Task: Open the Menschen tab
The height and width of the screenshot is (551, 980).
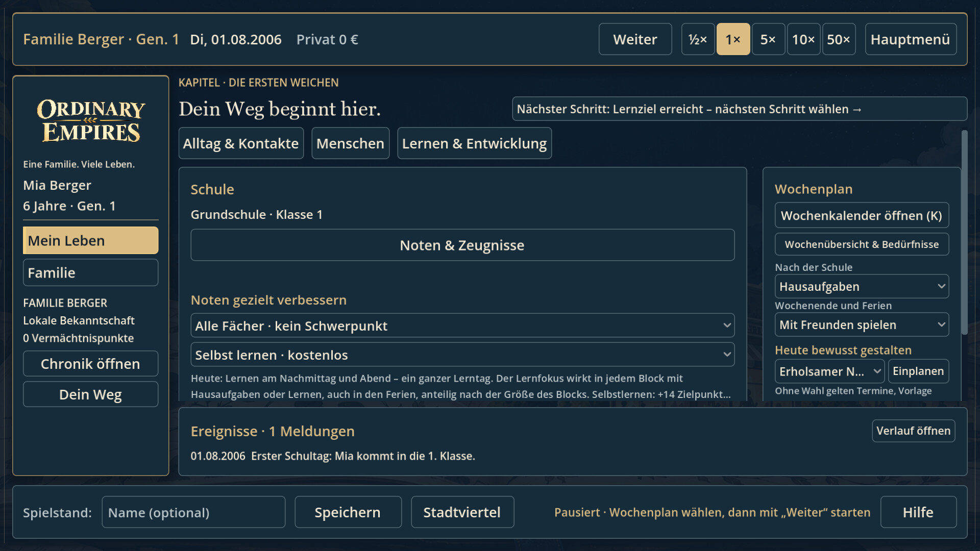Action: (350, 143)
